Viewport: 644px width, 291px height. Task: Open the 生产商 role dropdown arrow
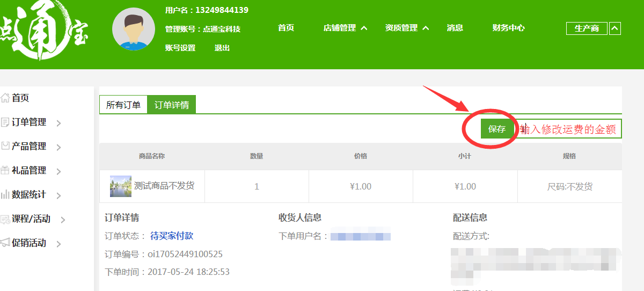[615, 28]
